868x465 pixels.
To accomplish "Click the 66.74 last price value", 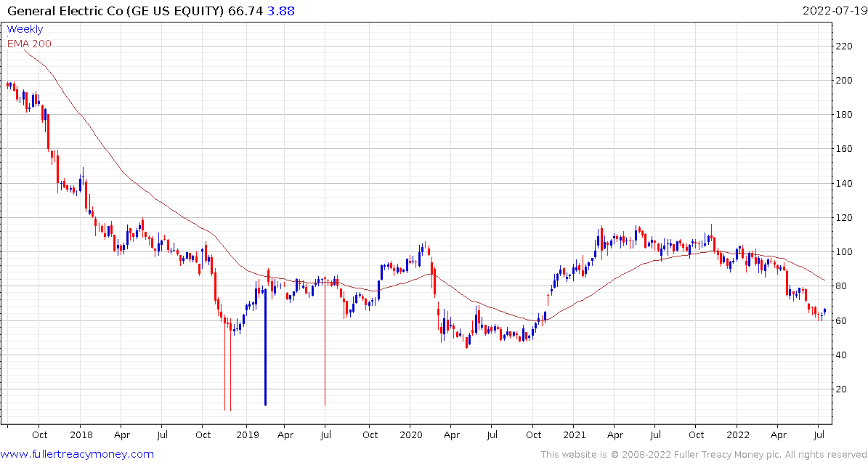I will click(x=246, y=10).
